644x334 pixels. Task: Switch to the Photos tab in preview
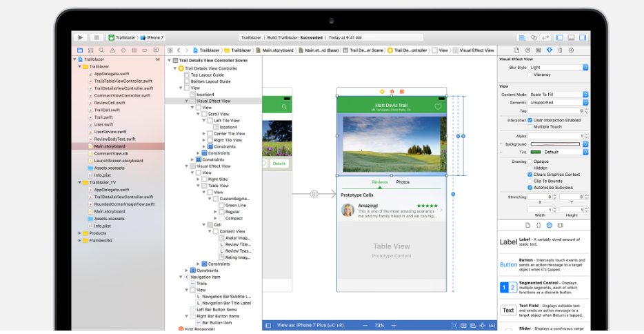[403, 182]
